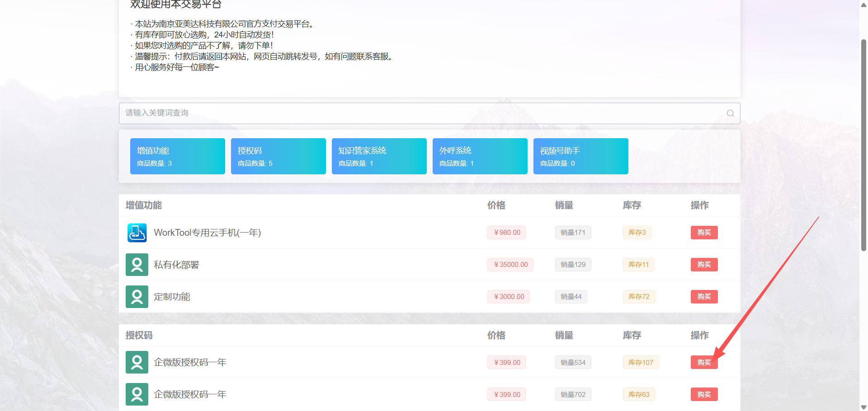Focus the keyword search input field
The height and width of the screenshot is (411, 868).
click(x=420, y=113)
